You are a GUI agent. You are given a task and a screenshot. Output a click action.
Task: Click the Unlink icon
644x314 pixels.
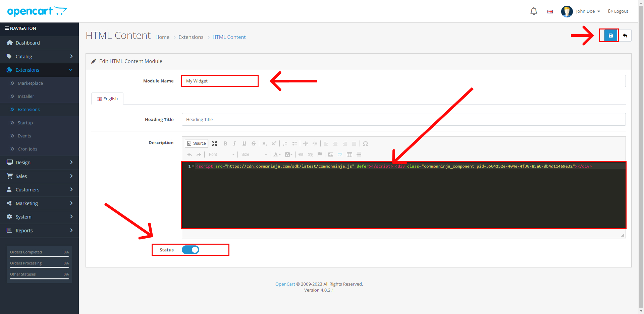[310, 154]
